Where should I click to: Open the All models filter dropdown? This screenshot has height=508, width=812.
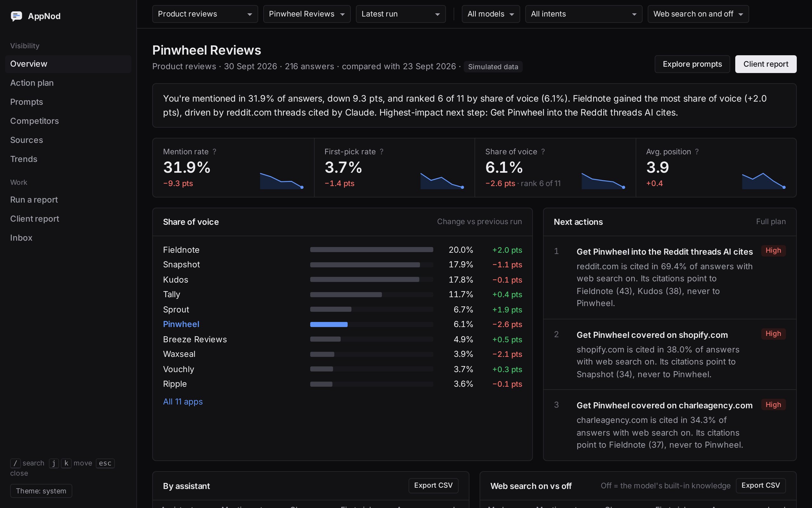coord(491,14)
